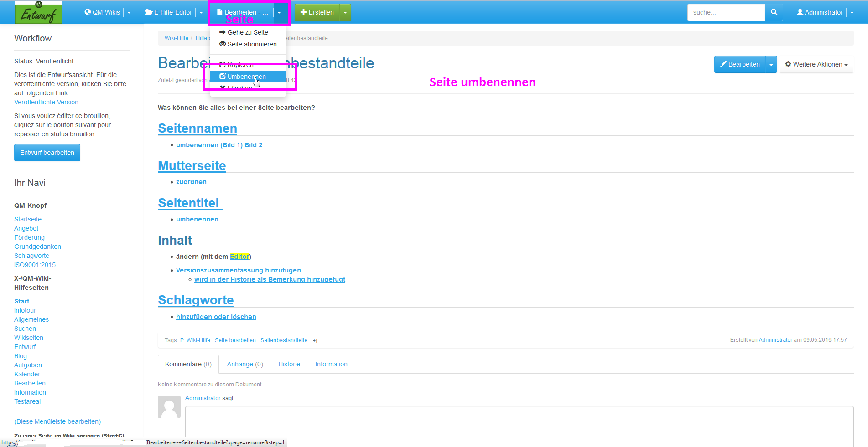This screenshot has width=868, height=447.
Task: Click the add tag [+] icon
Action: point(314,341)
